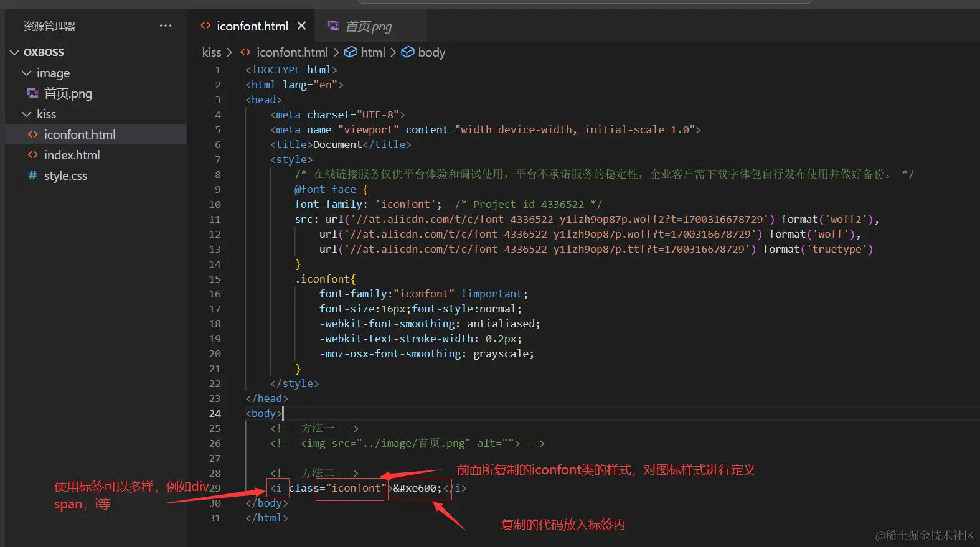Click the html lang="en" line
Viewport: 980px width, 547px height.
tap(294, 85)
